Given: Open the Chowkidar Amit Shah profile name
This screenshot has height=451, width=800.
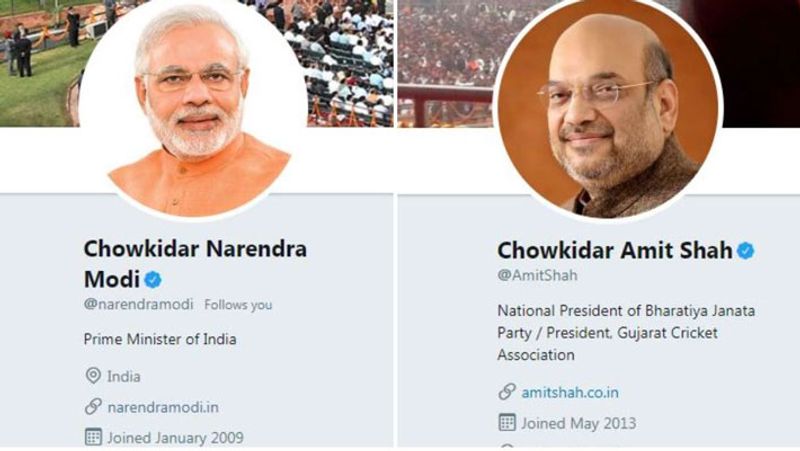Looking at the screenshot, I should click(614, 250).
